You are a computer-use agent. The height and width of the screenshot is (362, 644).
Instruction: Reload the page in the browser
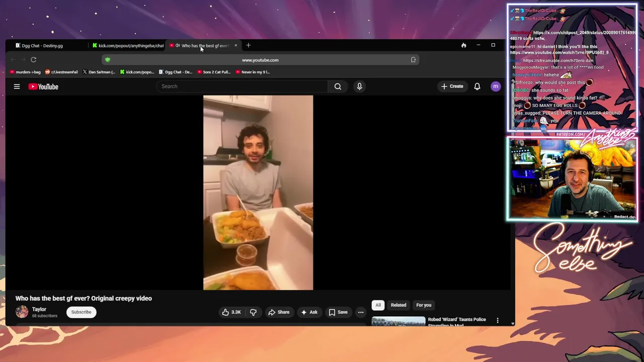tap(33, 60)
